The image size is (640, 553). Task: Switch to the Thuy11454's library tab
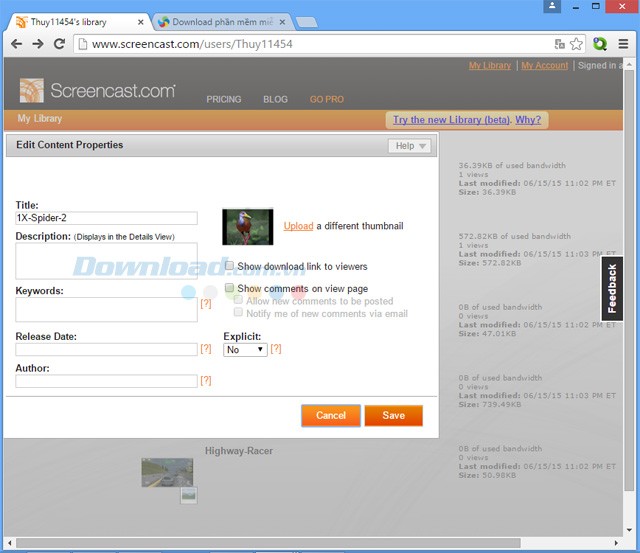pos(80,22)
